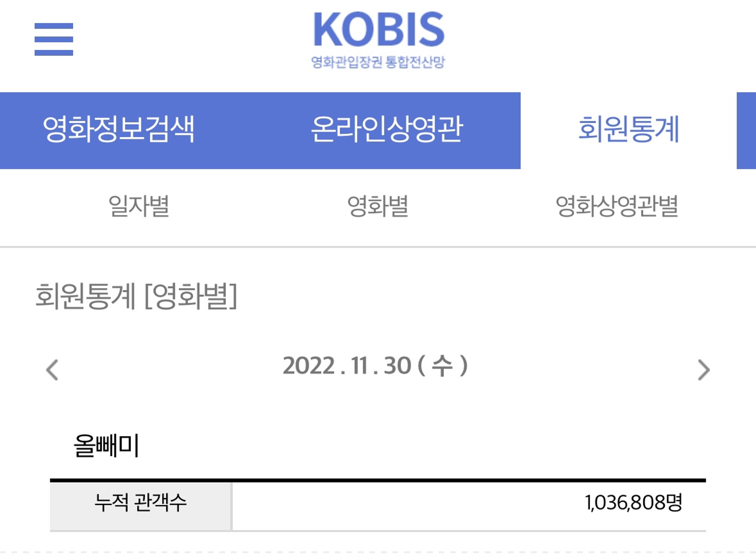
Task: Click the month 11 in the date
Action: click(359, 366)
